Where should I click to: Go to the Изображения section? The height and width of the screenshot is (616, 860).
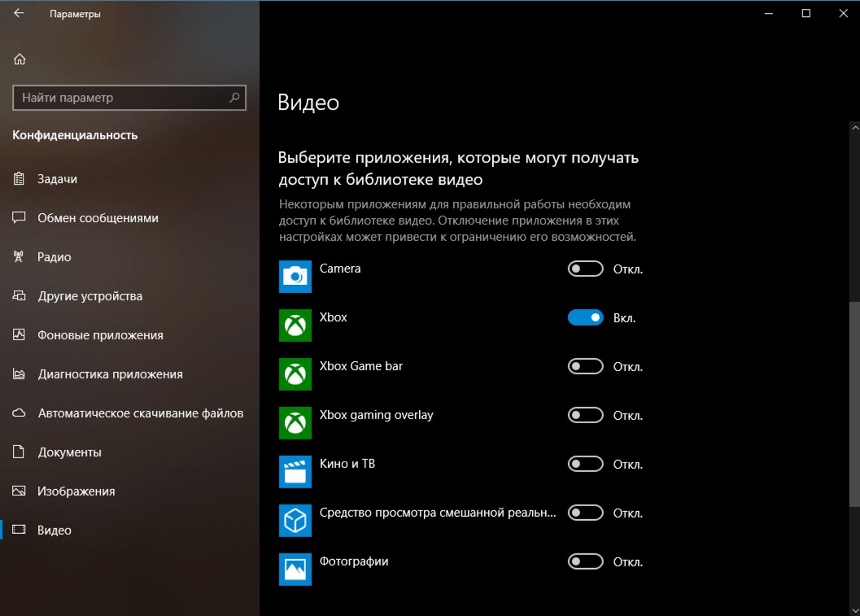click(129, 491)
